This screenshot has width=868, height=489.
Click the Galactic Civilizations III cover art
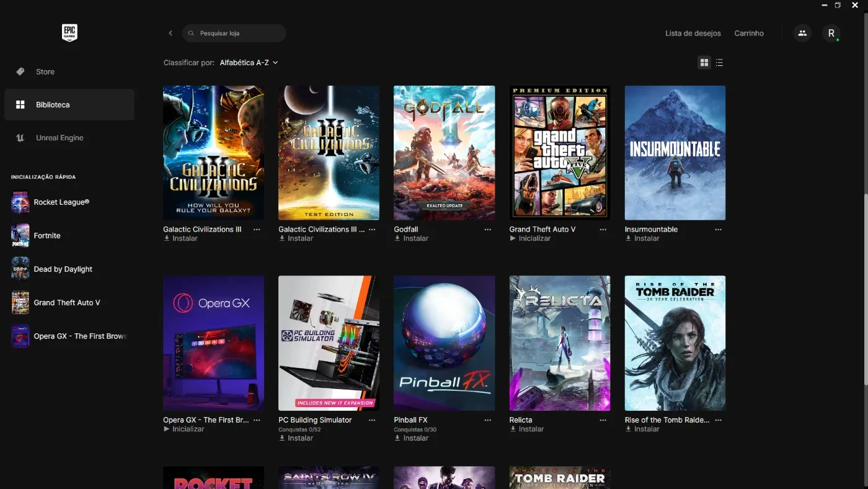click(213, 153)
